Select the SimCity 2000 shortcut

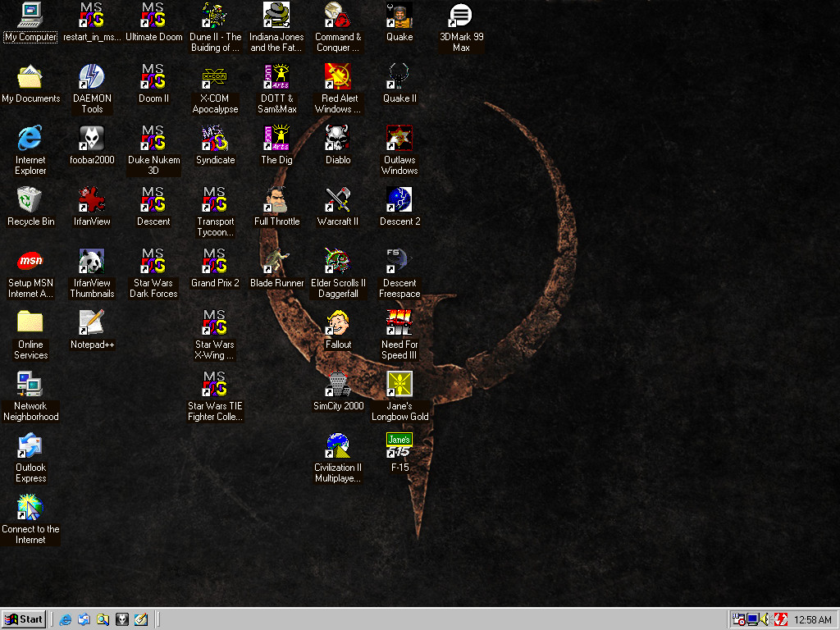coord(338,385)
